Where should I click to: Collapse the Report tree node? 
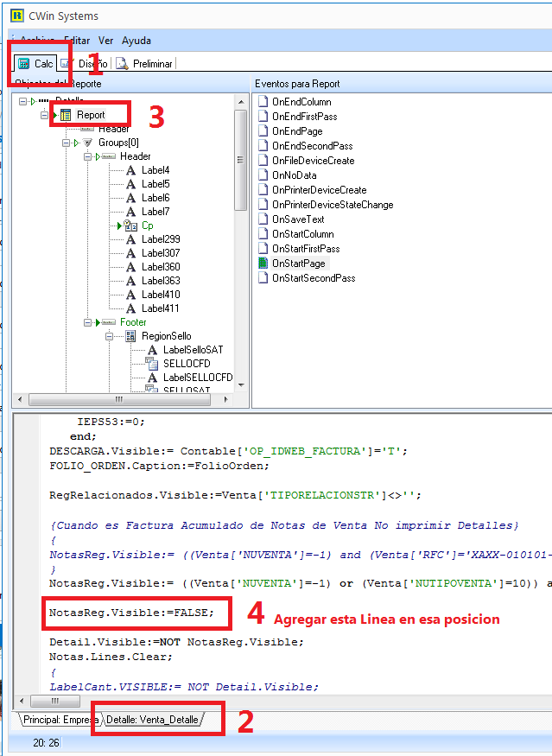(44, 115)
